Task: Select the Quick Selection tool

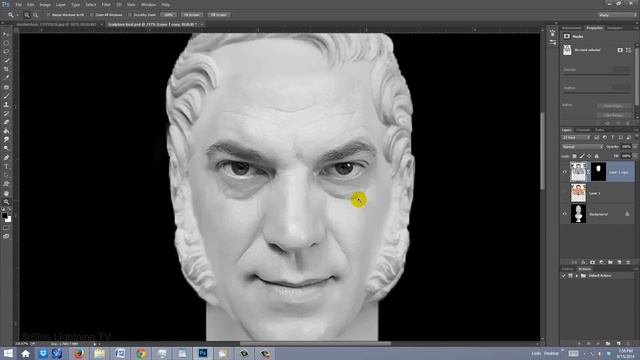Action: click(x=6, y=60)
